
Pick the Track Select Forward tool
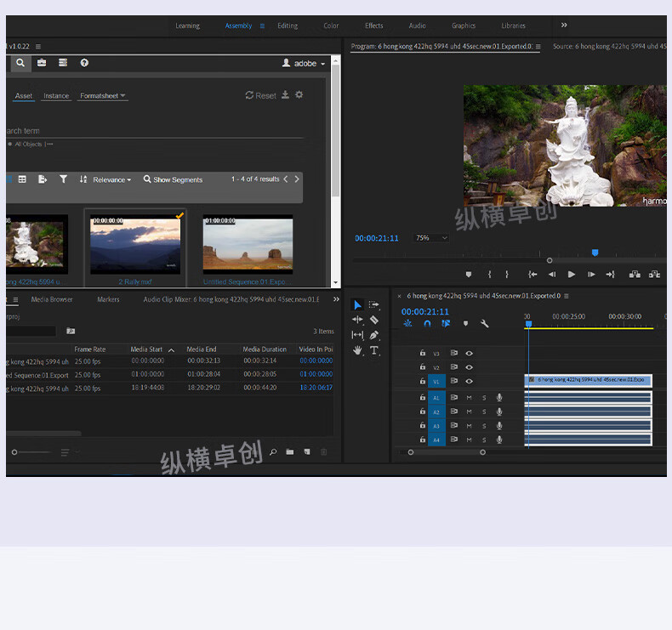point(374,305)
